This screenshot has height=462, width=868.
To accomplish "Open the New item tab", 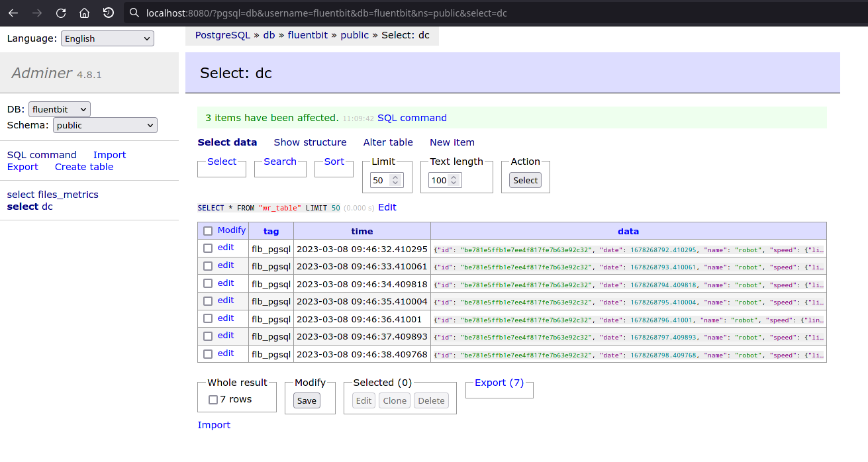I will (452, 142).
